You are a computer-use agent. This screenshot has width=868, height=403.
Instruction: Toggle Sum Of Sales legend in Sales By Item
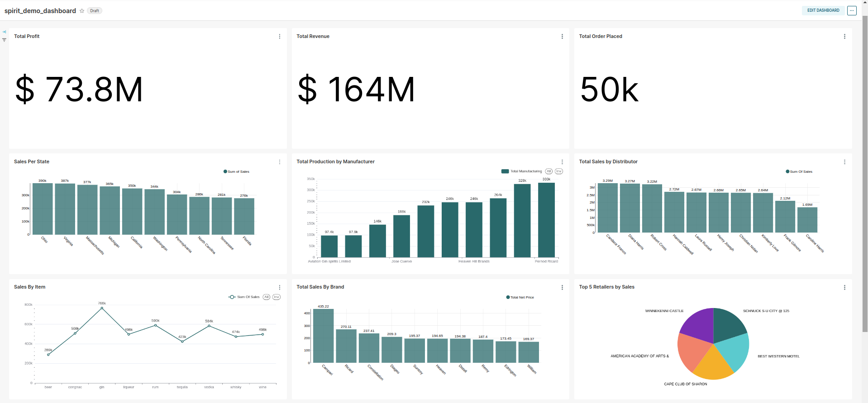244,297
